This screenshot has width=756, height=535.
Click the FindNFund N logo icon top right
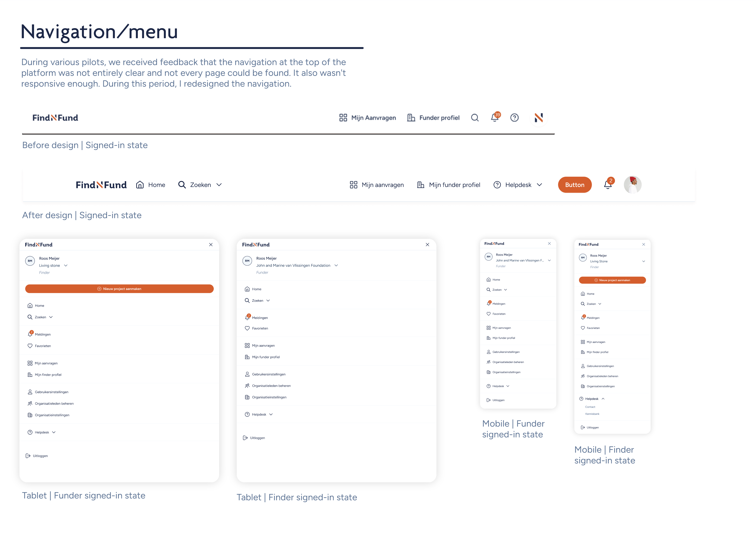point(539,118)
